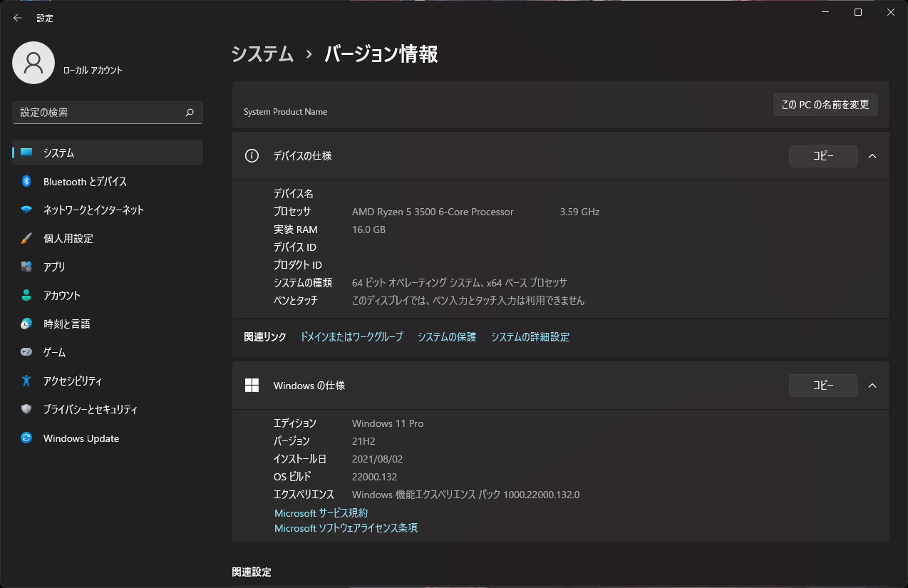The height and width of the screenshot is (588, 908).
Task: Click the ローカル アカウント name
Action: coord(93,71)
